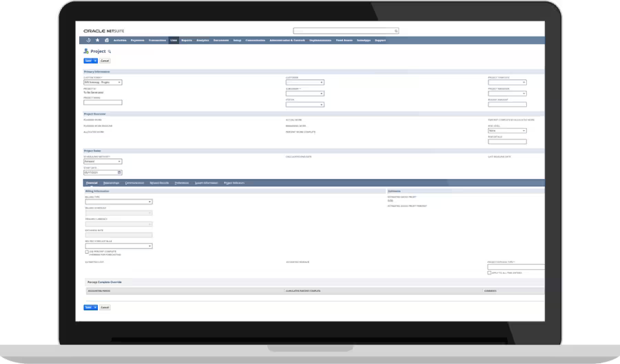
Task: Open the Reports menu
Action: pos(187,41)
